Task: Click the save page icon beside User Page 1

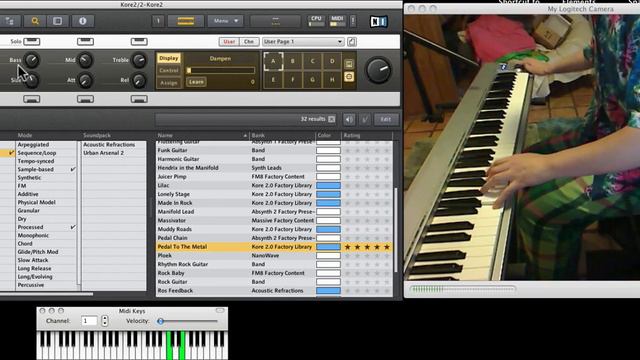Action: point(352,42)
